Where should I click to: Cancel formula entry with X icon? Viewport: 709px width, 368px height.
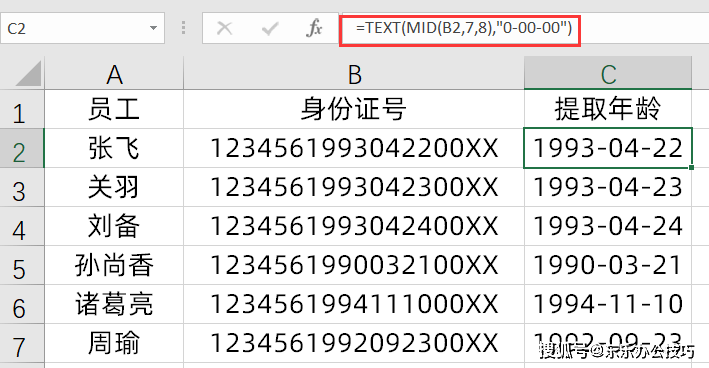(x=224, y=28)
